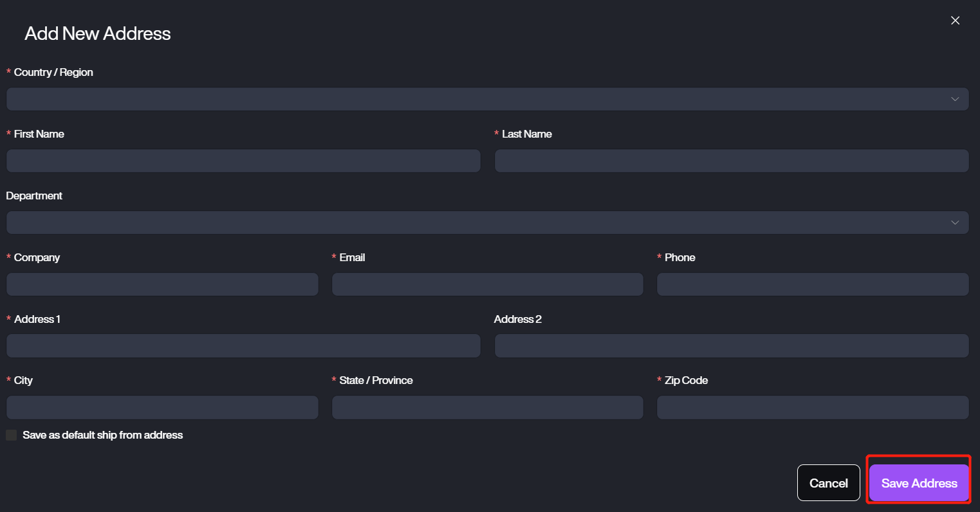This screenshot has width=980, height=512.
Task: Enable Save as default ship from address
Action: tap(12, 435)
